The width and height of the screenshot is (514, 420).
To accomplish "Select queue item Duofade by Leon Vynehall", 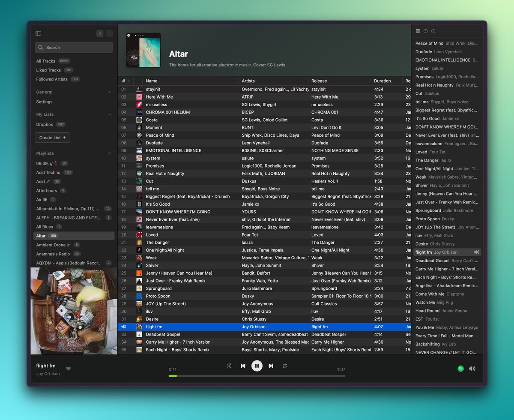I will (x=447, y=51).
